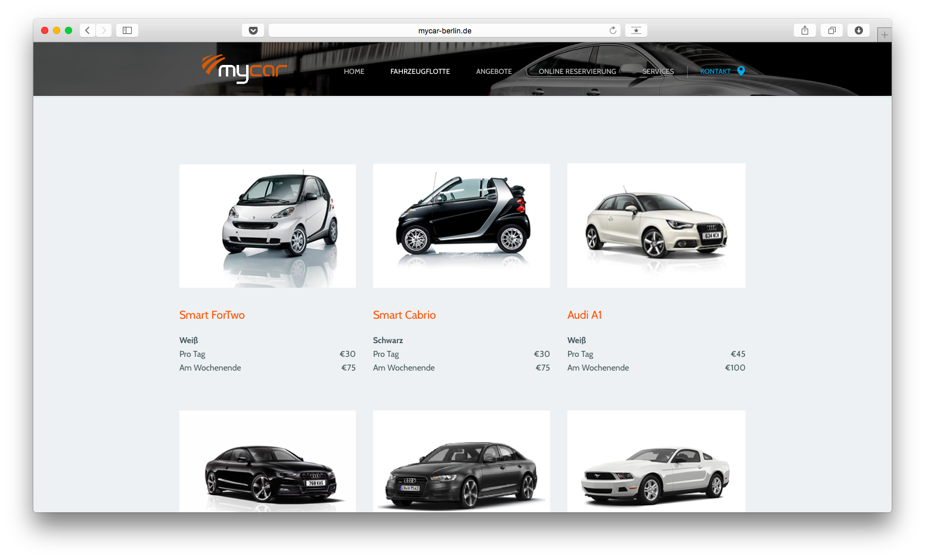
Task: Open the Smart Cabrio title link
Action: tap(405, 315)
